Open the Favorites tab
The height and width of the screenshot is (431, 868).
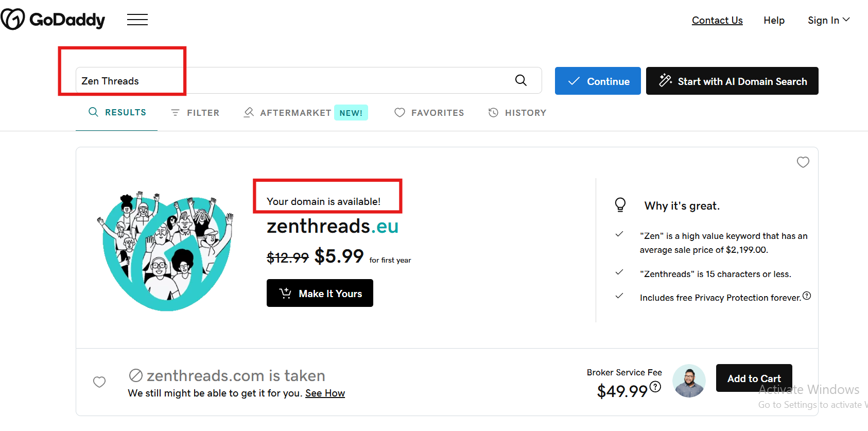click(429, 113)
